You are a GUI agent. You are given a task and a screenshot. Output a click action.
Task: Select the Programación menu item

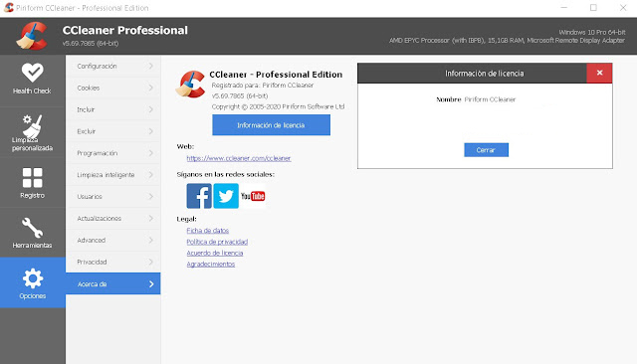coord(112,153)
